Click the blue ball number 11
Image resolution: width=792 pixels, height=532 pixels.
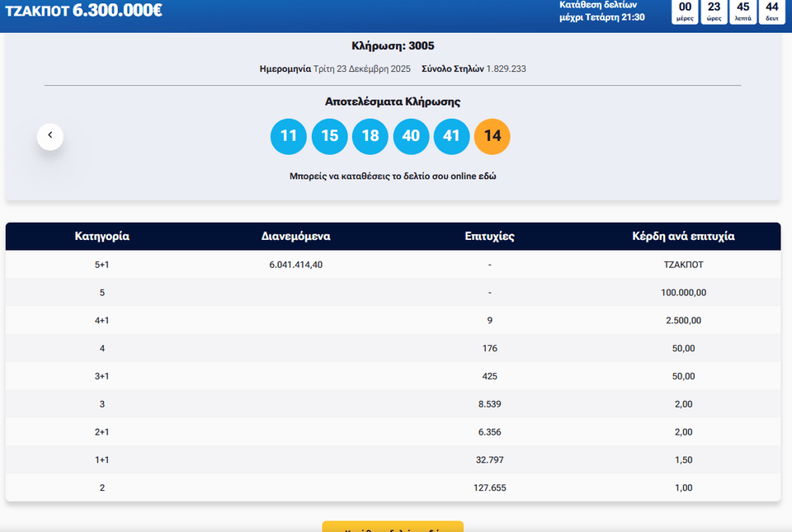tap(288, 136)
